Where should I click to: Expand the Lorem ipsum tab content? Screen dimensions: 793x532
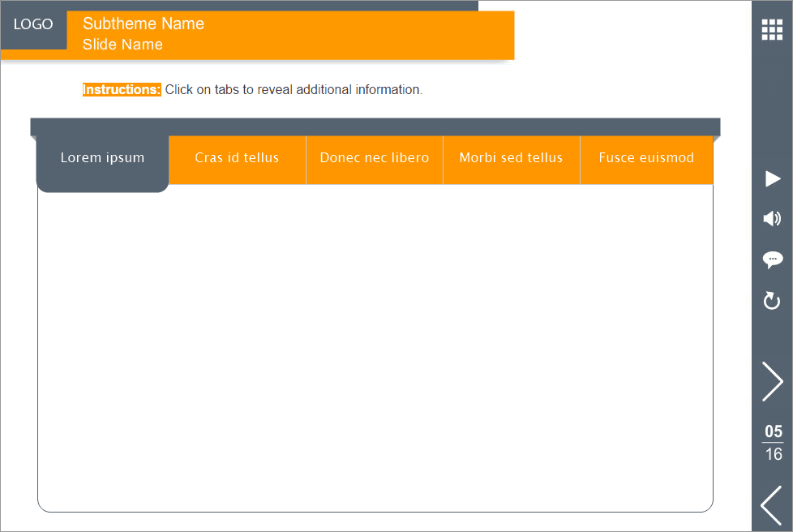pos(102,157)
